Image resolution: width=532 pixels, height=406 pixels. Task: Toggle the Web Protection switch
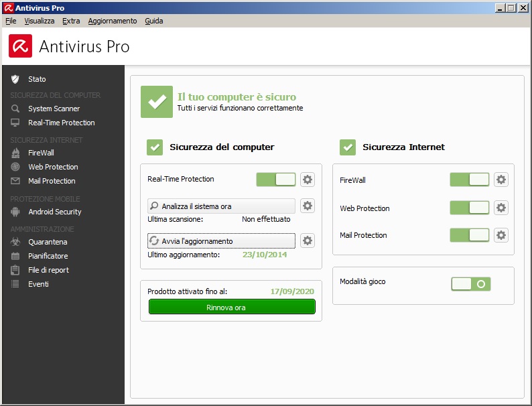(470, 208)
